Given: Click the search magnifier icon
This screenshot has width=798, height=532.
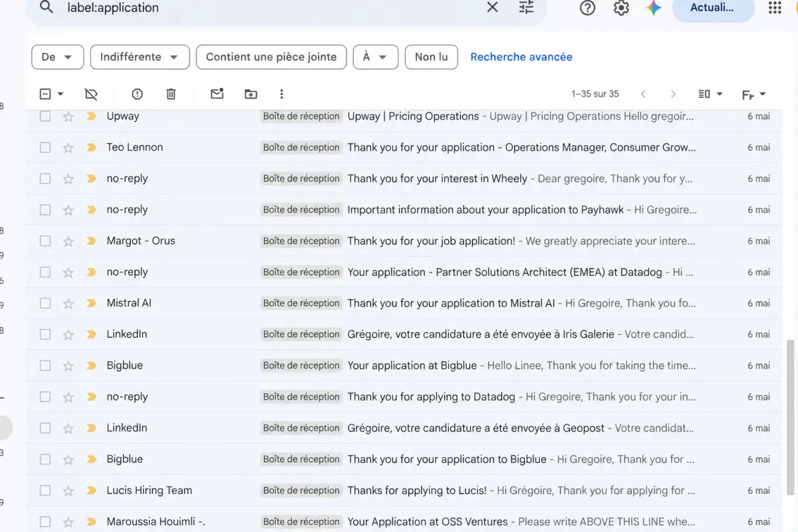Looking at the screenshot, I should 46,8.
